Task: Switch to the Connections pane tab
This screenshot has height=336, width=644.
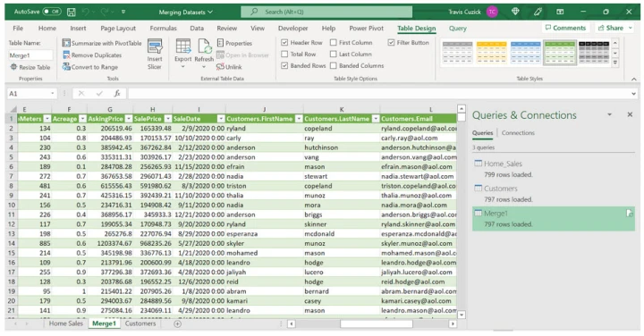Action: (518, 133)
